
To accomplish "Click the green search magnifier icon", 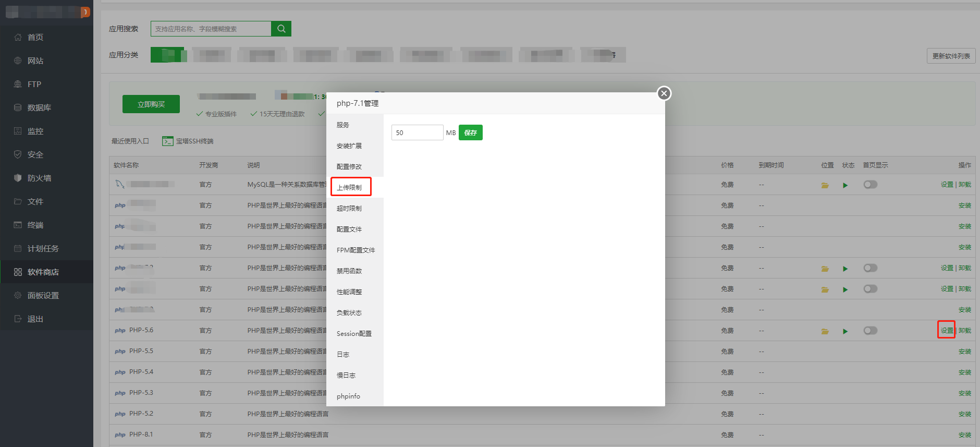I will pyautogui.click(x=281, y=29).
